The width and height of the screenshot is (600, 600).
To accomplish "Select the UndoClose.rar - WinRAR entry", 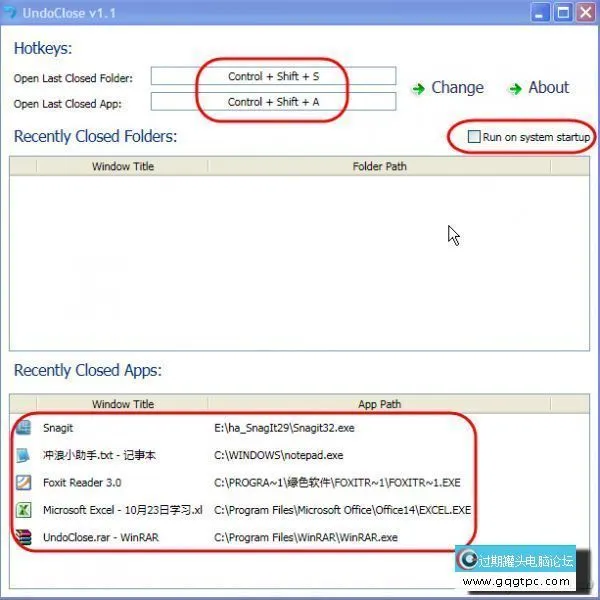I will coord(98,537).
